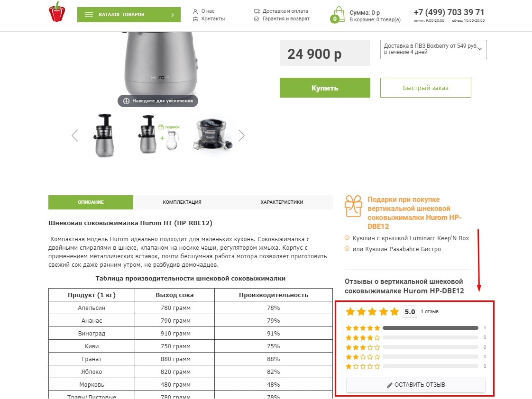Open the Гарантия и возврат link
Screen dimensions: 532x399
click(x=286, y=19)
